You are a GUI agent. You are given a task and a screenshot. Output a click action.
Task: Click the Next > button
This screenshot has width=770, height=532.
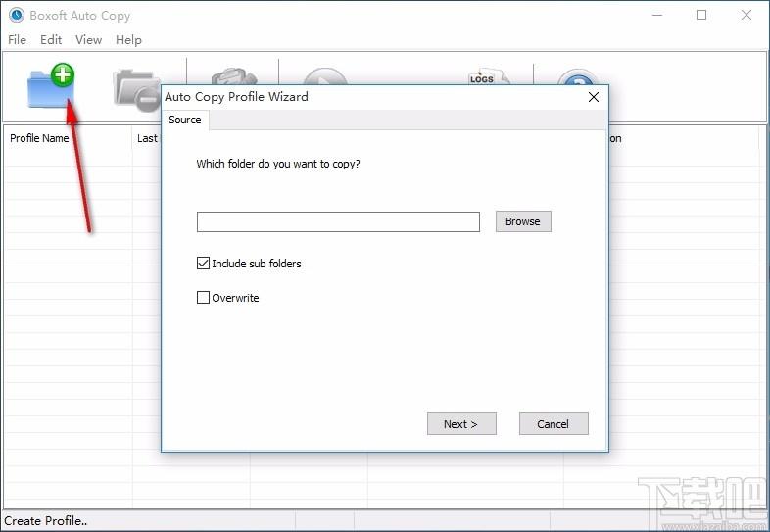click(461, 424)
